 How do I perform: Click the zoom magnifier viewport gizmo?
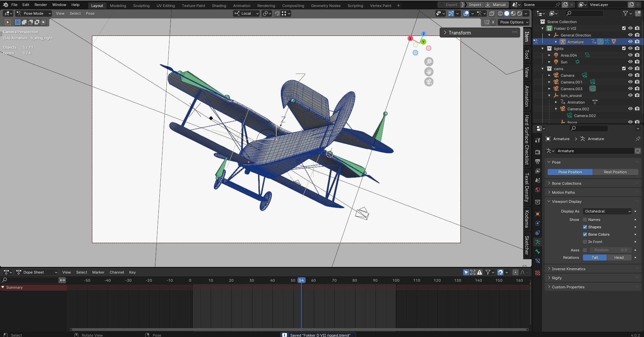(x=429, y=62)
